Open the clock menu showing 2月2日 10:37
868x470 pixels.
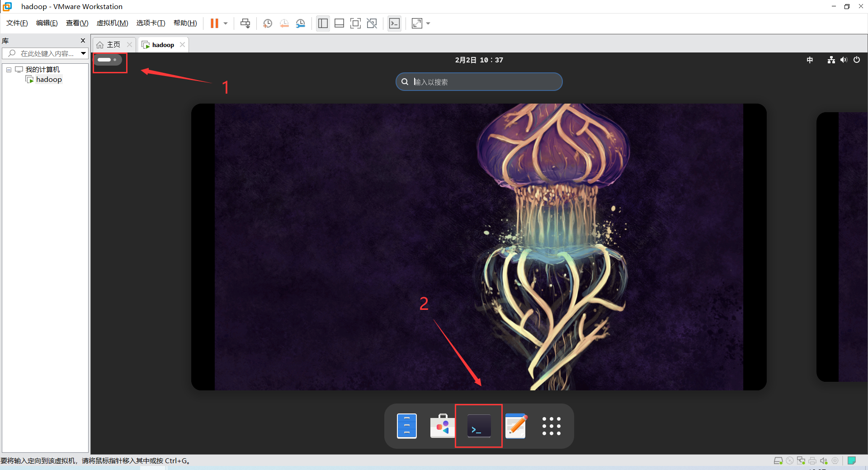479,60
